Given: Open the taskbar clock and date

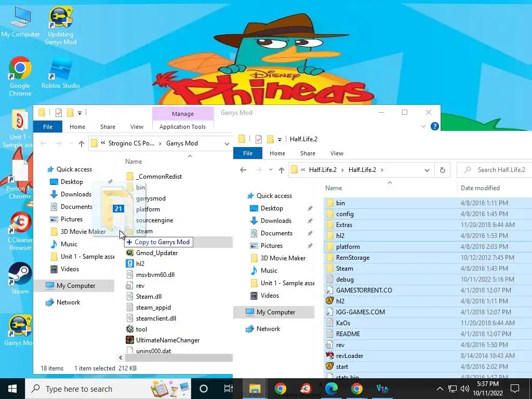Looking at the screenshot, I should point(488,389).
